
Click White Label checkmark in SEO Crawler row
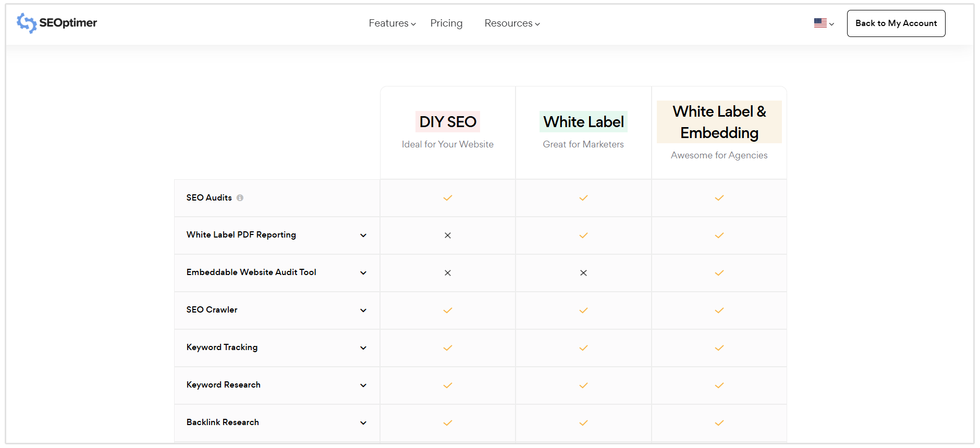(583, 310)
